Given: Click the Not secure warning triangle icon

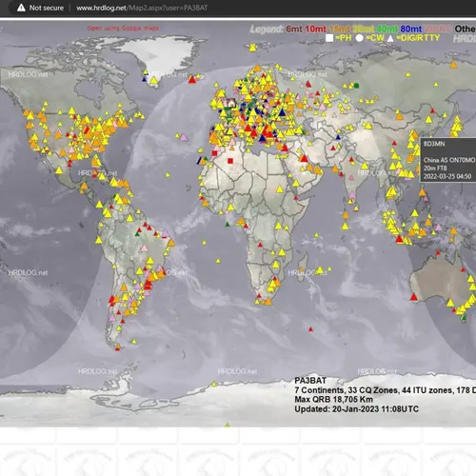Looking at the screenshot, I should click(x=21, y=8).
